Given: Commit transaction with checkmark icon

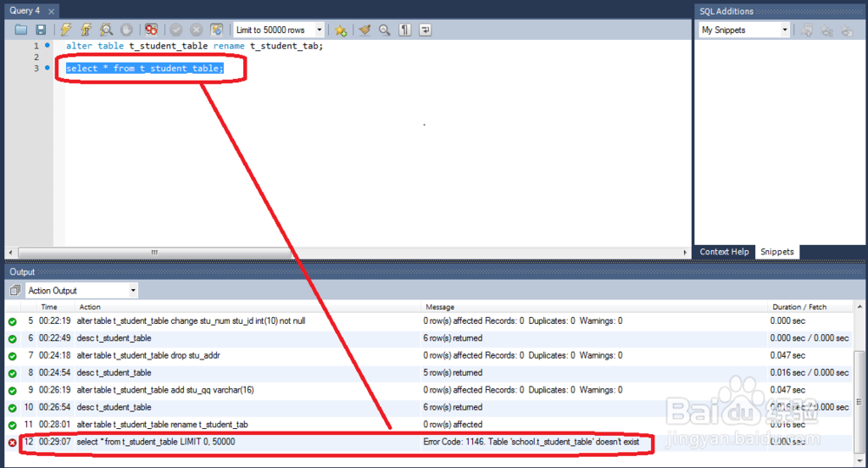Looking at the screenshot, I should 176,30.
